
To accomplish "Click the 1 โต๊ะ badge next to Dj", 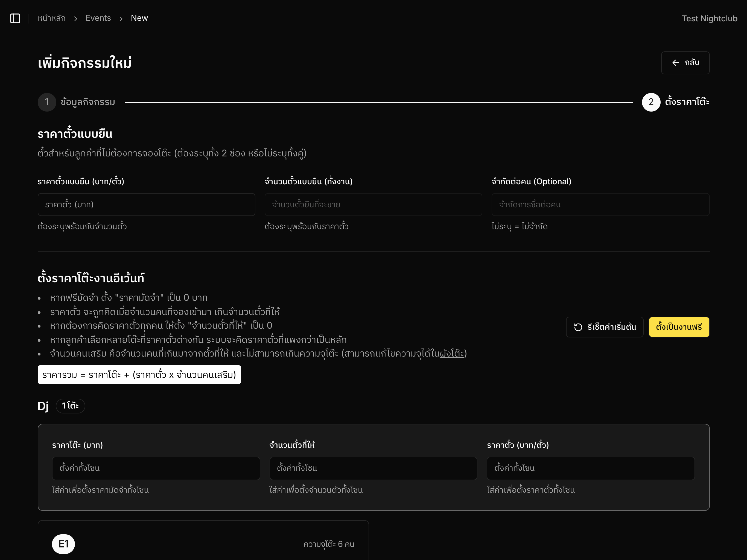I will click(70, 406).
